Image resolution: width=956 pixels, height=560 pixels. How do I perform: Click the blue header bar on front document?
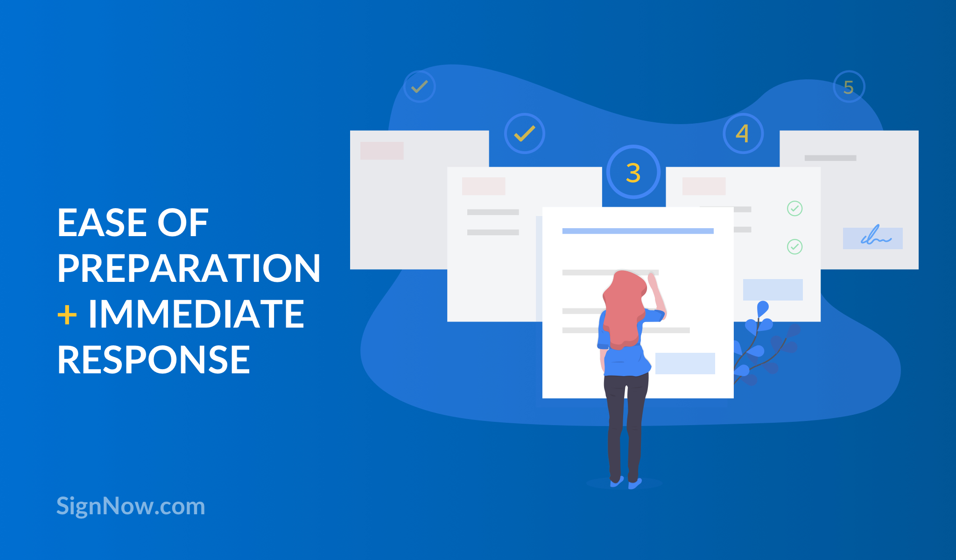[638, 231]
